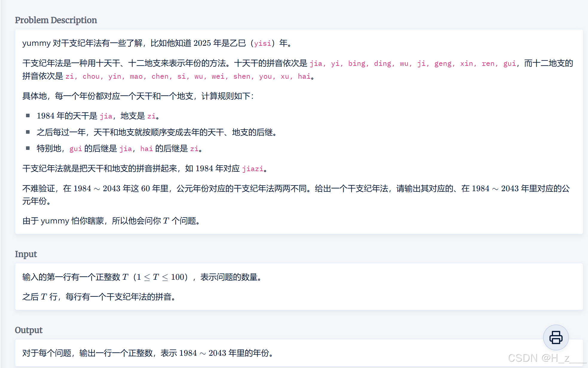Click the line 之后 T 行 in Input
The height and width of the screenshot is (368, 588).
[x=99, y=297]
